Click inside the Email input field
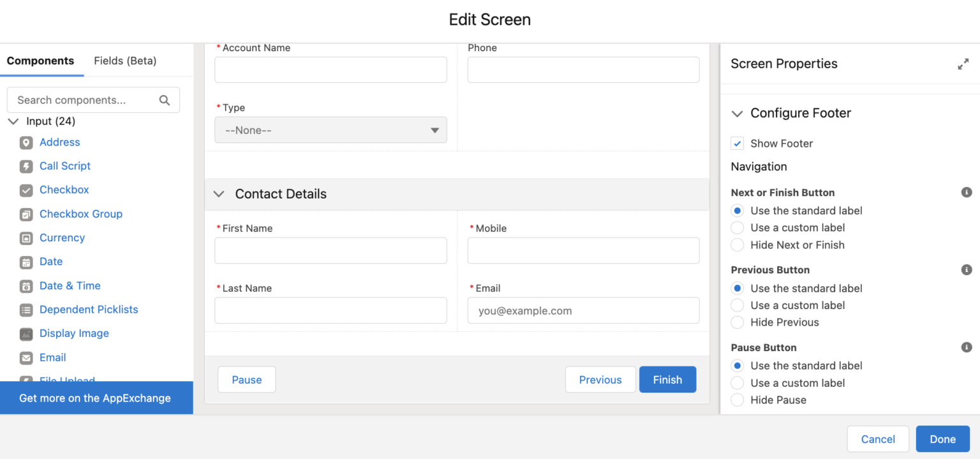The height and width of the screenshot is (459, 980). point(583,310)
